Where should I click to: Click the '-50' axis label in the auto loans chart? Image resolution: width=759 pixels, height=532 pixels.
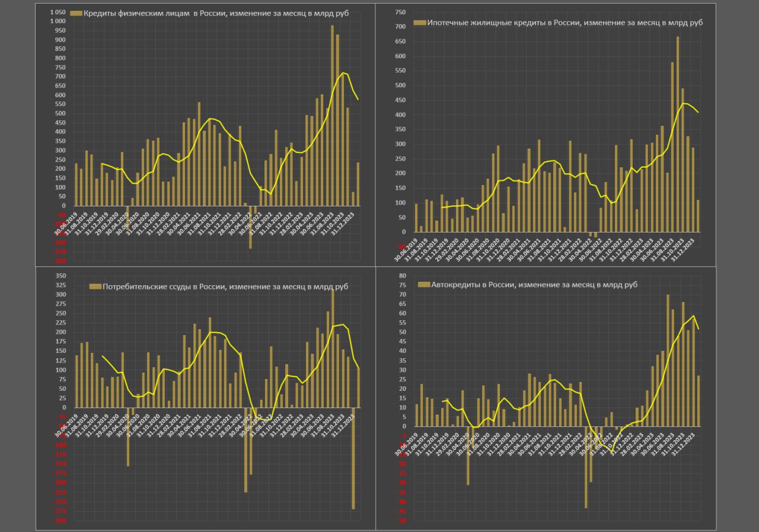401,521
